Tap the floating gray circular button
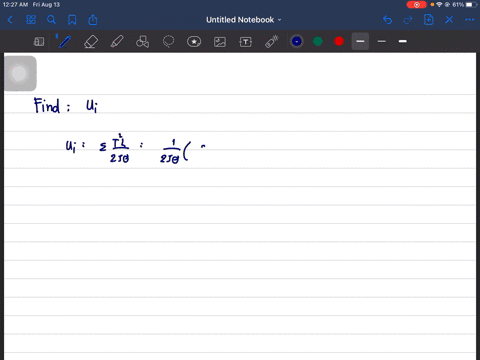 20,73
